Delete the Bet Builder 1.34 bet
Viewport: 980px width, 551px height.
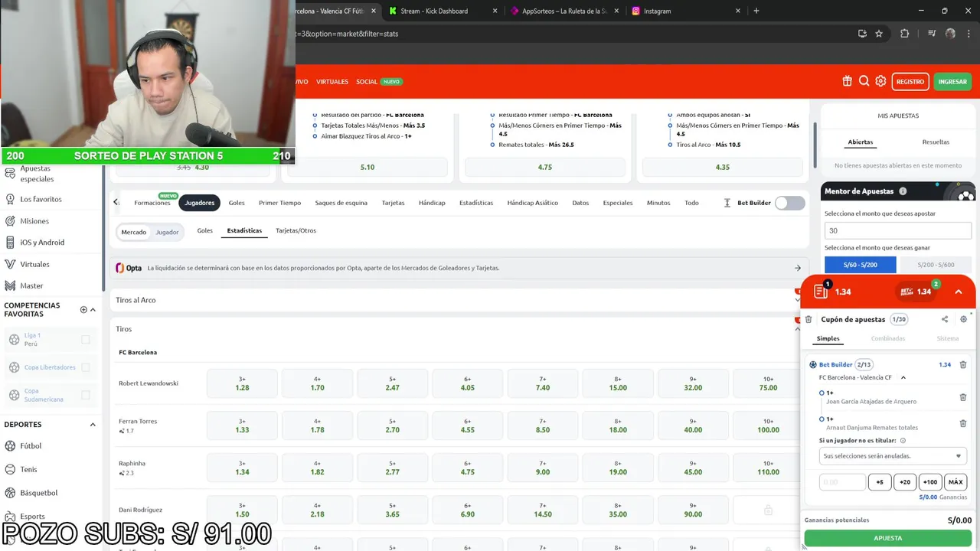[x=963, y=364]
